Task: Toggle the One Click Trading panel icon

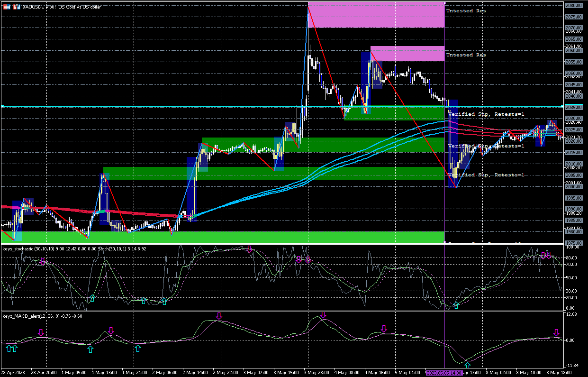Action: [16, 7]
